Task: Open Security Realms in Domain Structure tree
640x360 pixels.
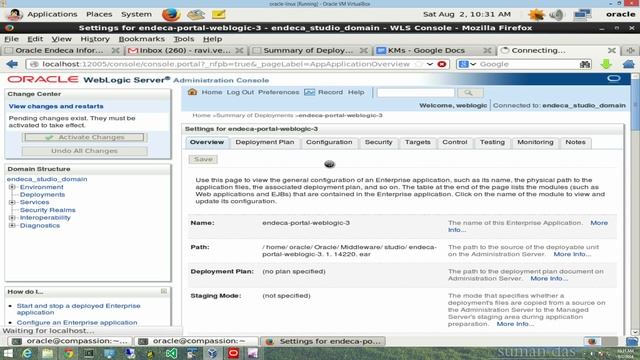Action: [x=47, y=210]
